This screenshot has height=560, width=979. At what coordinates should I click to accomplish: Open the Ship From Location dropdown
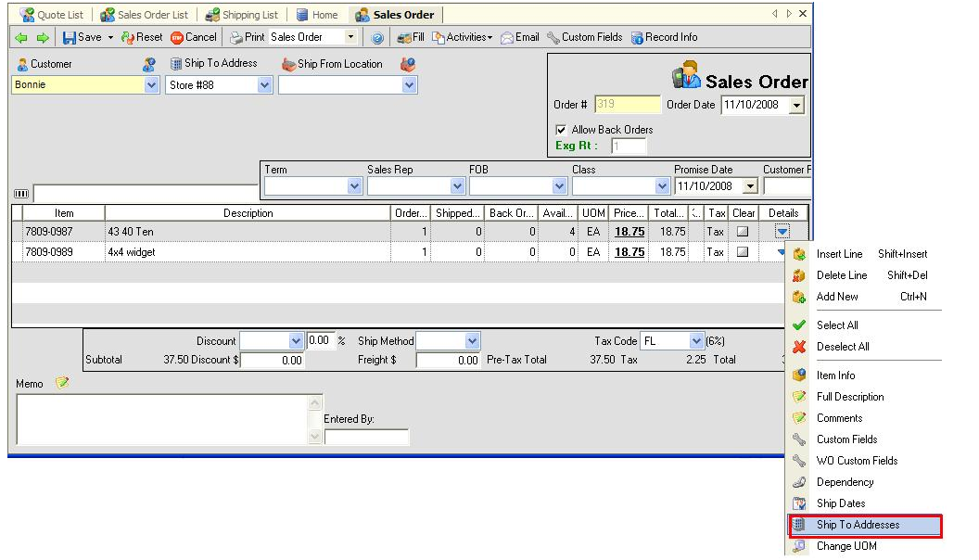409,85
